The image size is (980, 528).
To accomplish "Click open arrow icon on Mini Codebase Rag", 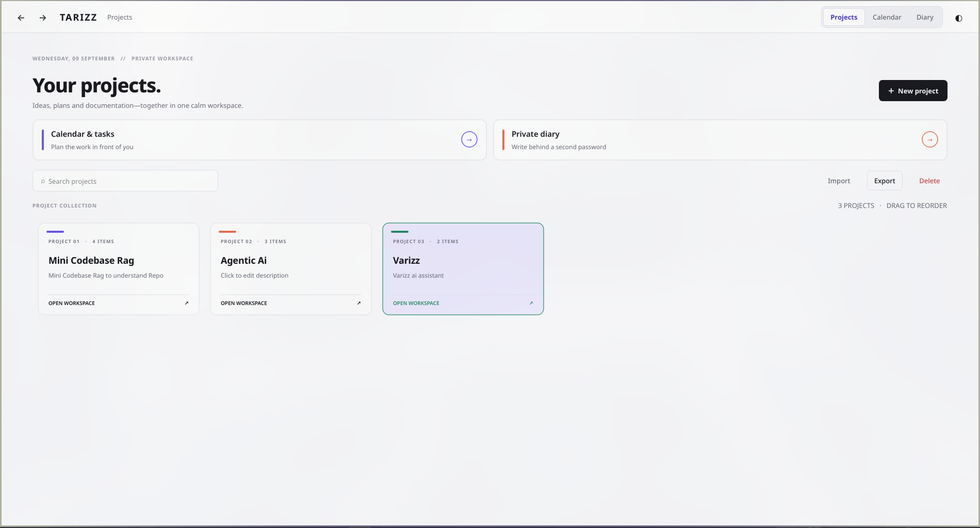I will point(187,303).
